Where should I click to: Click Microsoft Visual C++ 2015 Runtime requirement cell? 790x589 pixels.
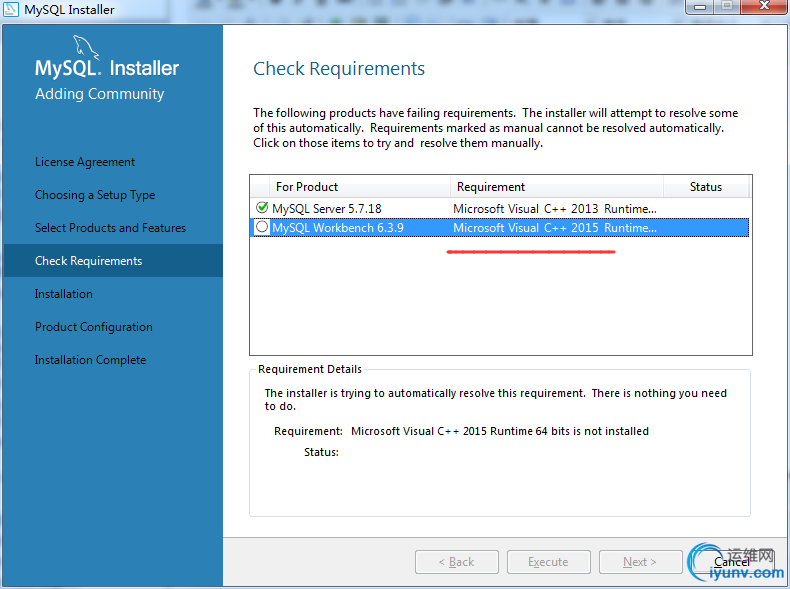[555, 228]
